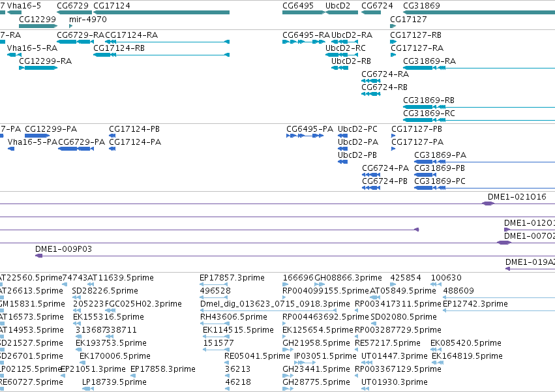
Task: Click EST GH28775.5prime
Action: click(316, 382)
